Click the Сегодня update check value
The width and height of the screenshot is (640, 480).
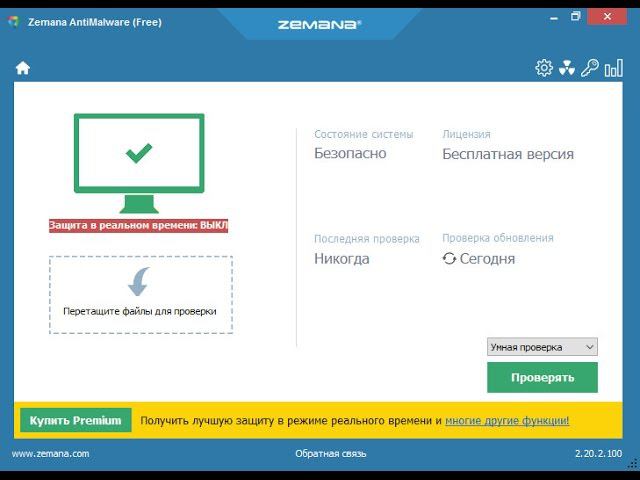487,258
